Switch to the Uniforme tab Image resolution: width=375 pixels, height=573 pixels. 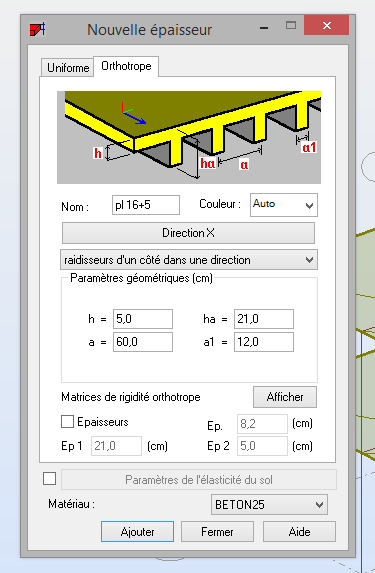coord(68,68)
